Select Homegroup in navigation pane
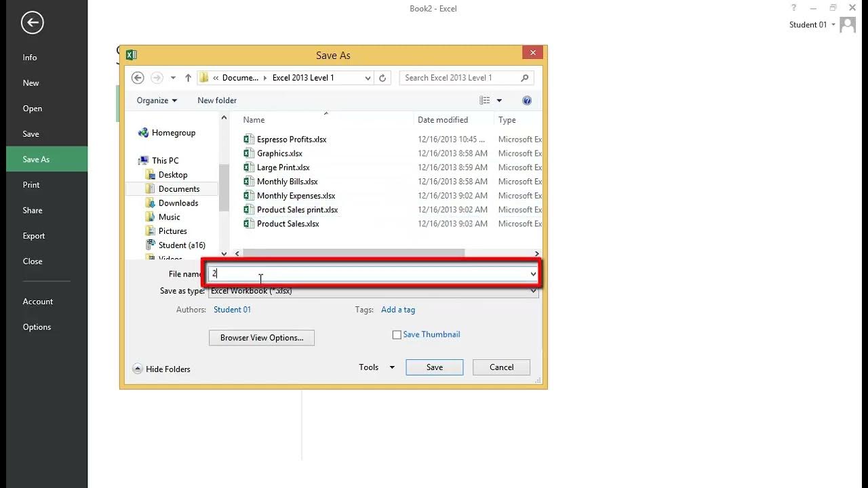 167,133
